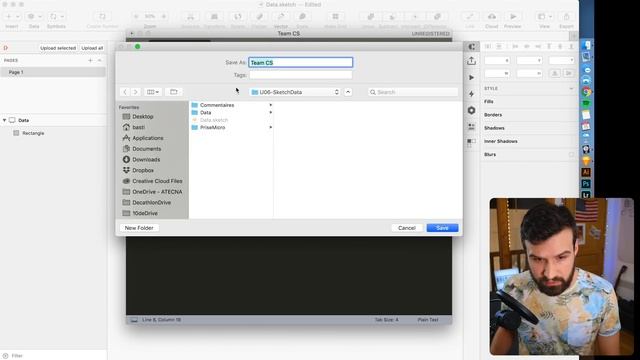This screenshot has height=360, width=640.
Task: Go forward with the right arrow
Action: click(x=136, y=92)
